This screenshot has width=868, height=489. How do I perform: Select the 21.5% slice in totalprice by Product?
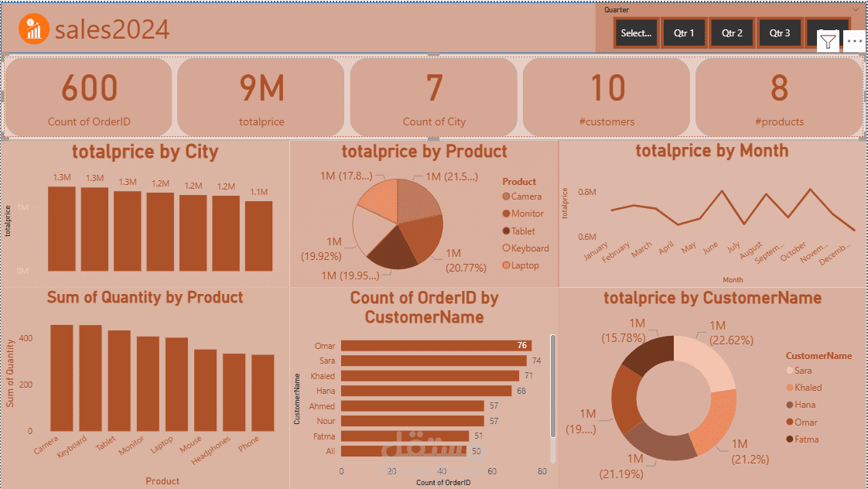click(415, 200)
